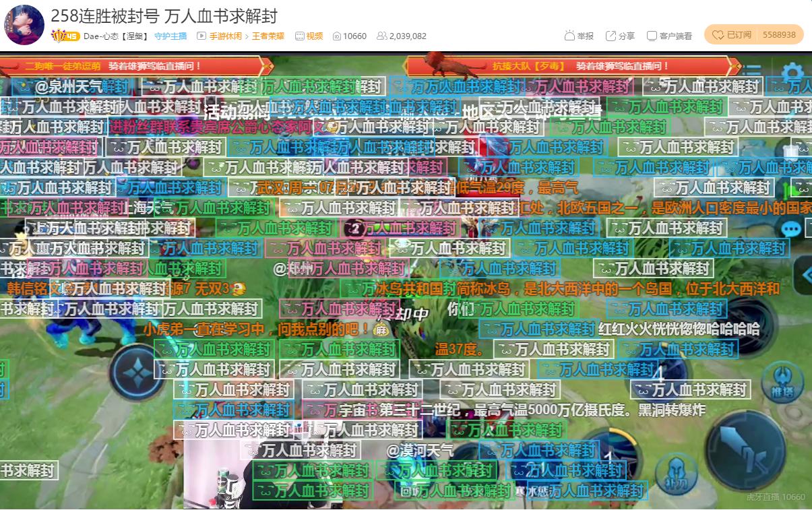
Task: Share the stream via 分享
Action: tap(620, 36)
